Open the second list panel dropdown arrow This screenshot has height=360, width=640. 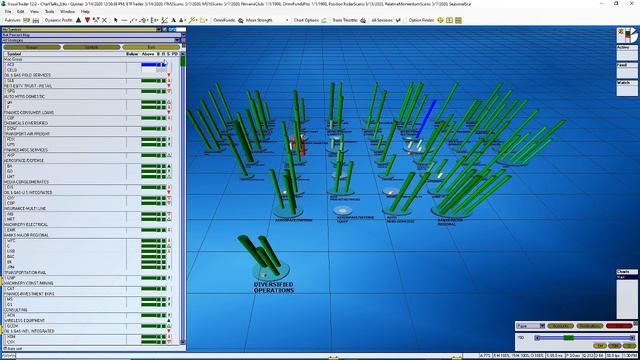pos(183,35)
